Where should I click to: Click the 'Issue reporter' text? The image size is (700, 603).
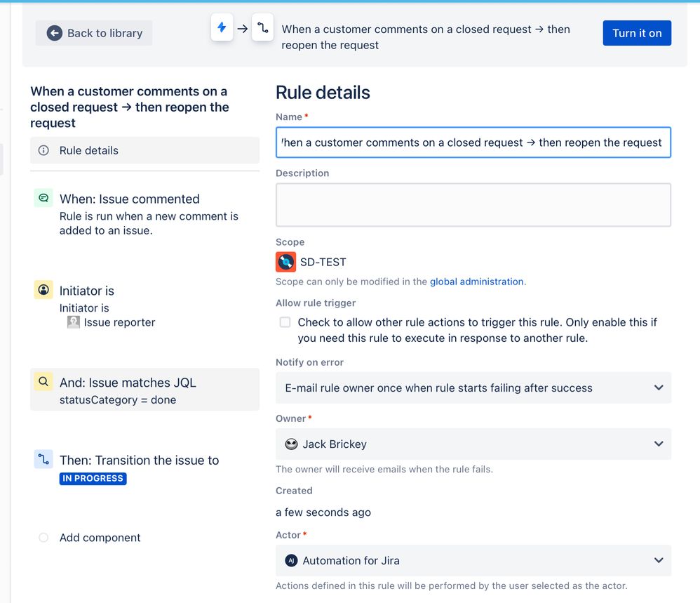pos(119,322)
